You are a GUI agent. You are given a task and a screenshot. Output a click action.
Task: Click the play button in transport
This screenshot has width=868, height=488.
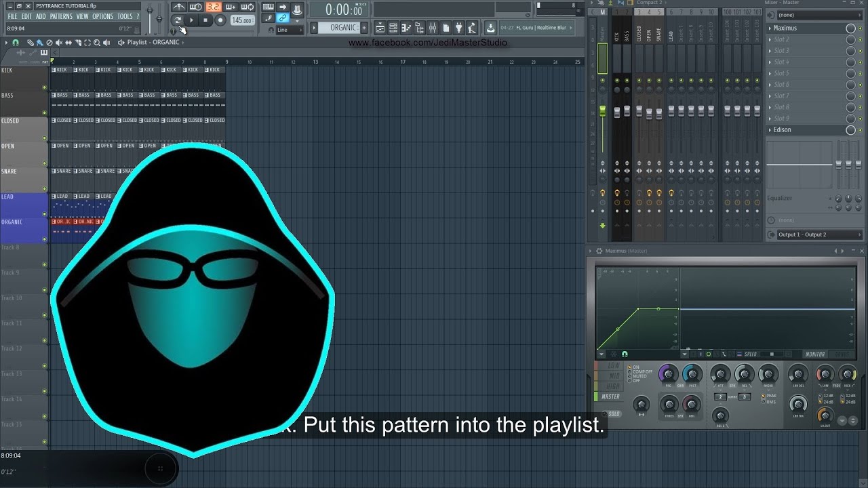point(192,20)
